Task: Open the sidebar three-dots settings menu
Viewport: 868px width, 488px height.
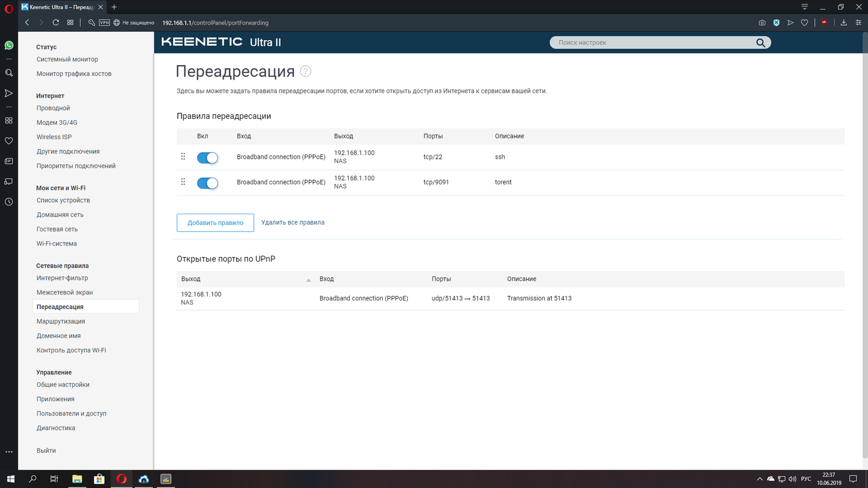Action: pos(9,452)
